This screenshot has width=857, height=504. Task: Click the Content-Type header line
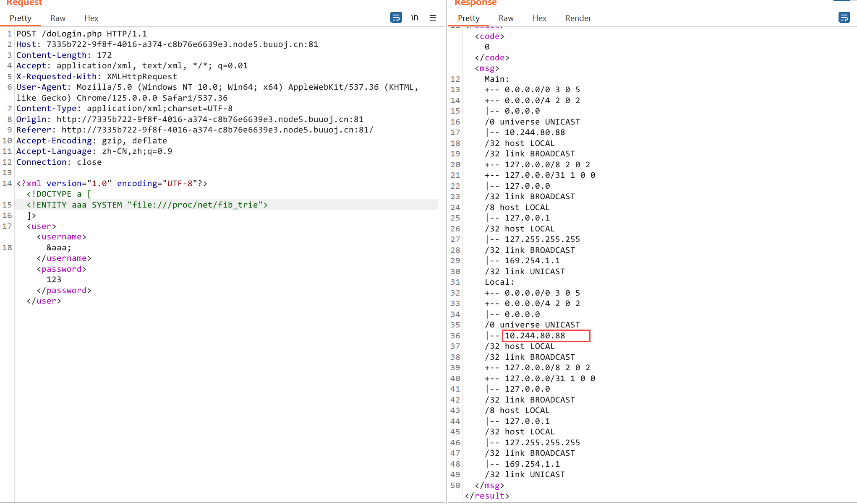(x=124, y=109)
